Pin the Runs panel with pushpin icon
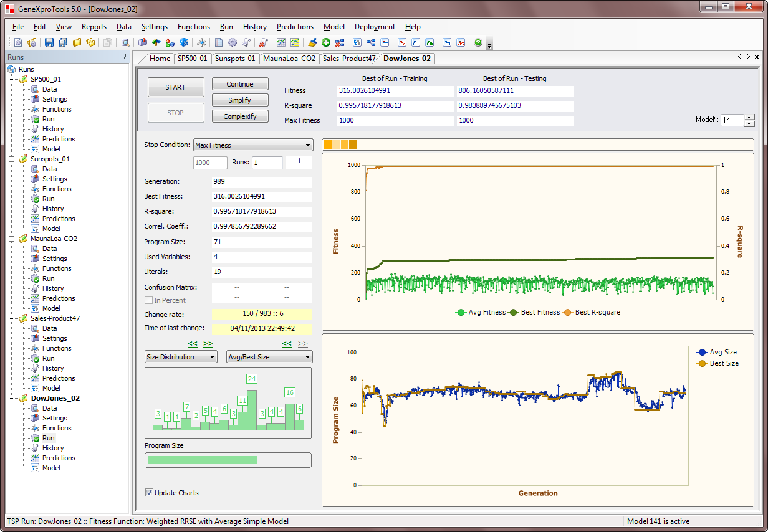 coord(124,57)
